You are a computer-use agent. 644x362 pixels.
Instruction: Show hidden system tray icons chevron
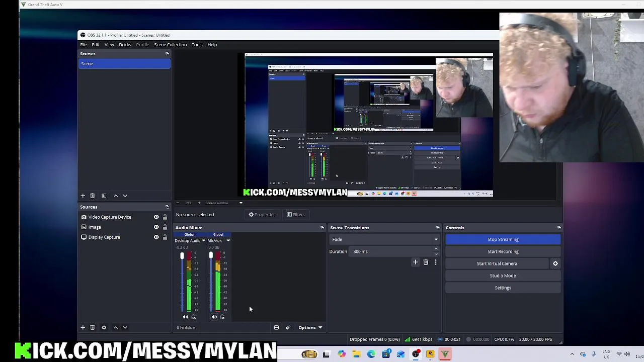[x=572, y=354]
